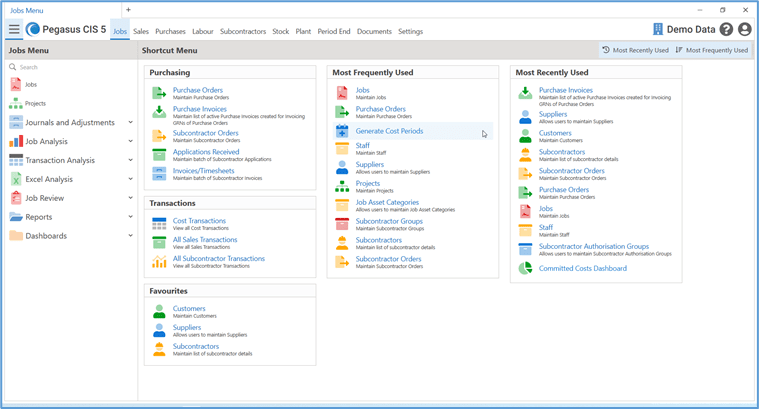Expand the Reports sidebar section
This screenshot has width=759, height=409.
pos(130,217)
